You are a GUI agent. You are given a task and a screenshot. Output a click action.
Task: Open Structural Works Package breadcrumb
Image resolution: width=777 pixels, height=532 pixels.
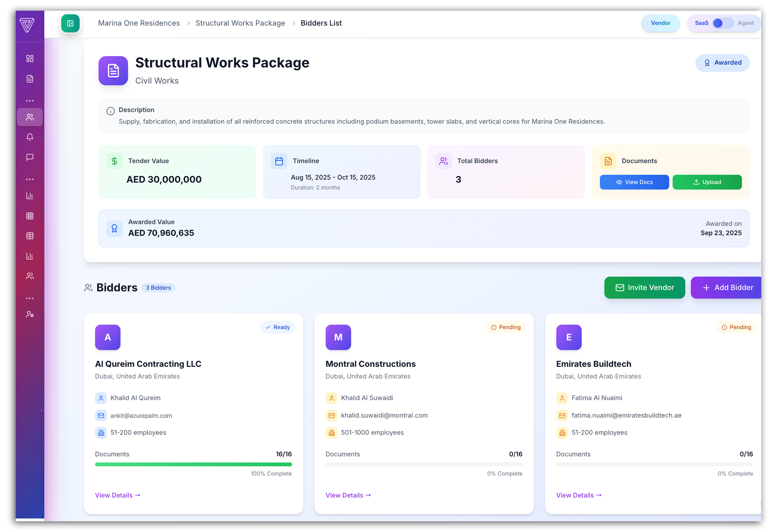(x=240, y=23)
